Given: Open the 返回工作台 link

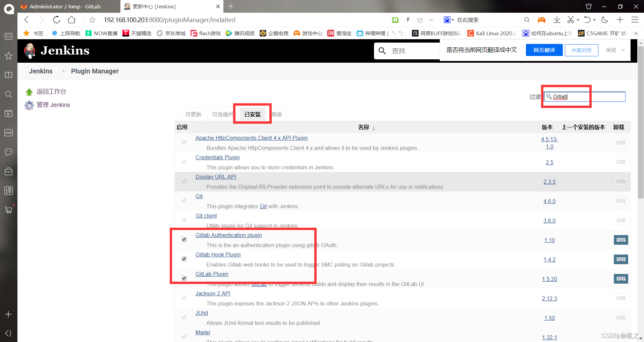Looking at the screenshot, I should click(x=51, y=92).
